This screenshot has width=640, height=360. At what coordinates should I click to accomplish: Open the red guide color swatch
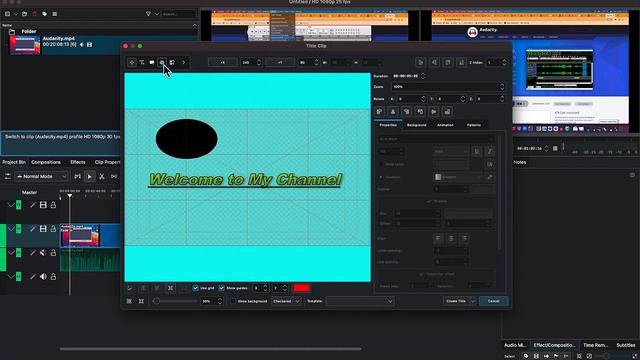tap(302, 288)
